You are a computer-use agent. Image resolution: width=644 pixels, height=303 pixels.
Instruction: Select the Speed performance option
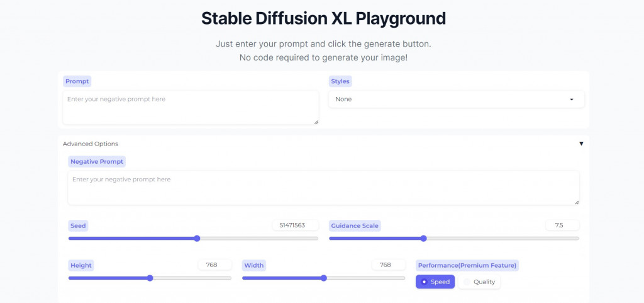(435, 282)
